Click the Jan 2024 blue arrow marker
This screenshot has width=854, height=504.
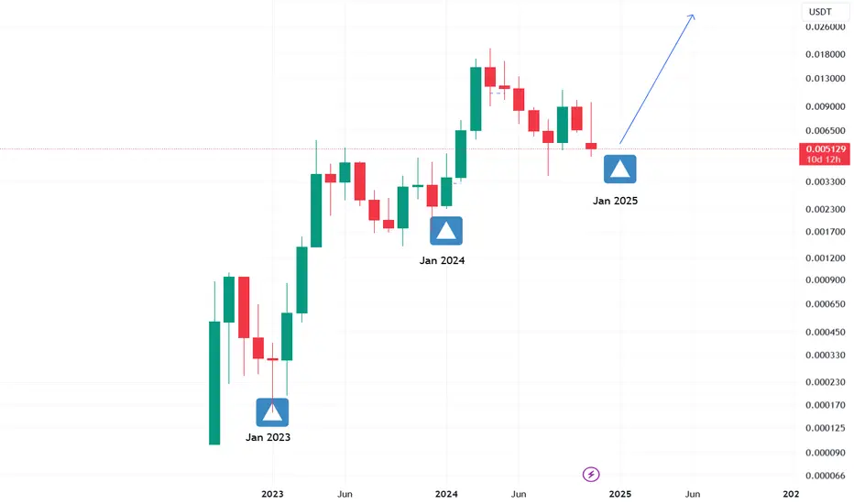[x=446, y=231]
